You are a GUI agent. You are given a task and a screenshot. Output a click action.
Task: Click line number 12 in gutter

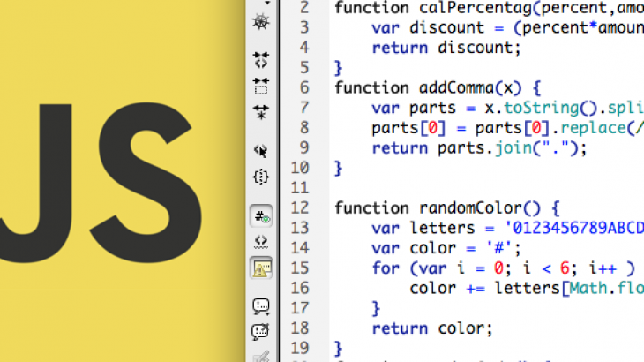[300, 207]
